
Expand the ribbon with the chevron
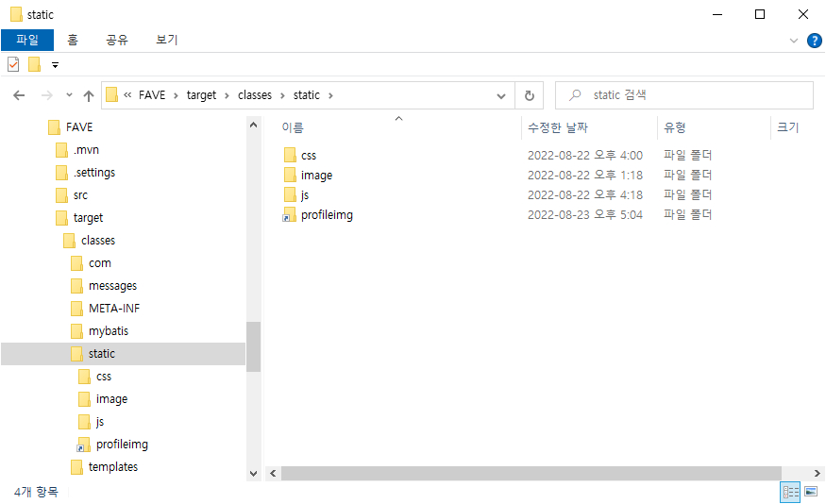793,41
